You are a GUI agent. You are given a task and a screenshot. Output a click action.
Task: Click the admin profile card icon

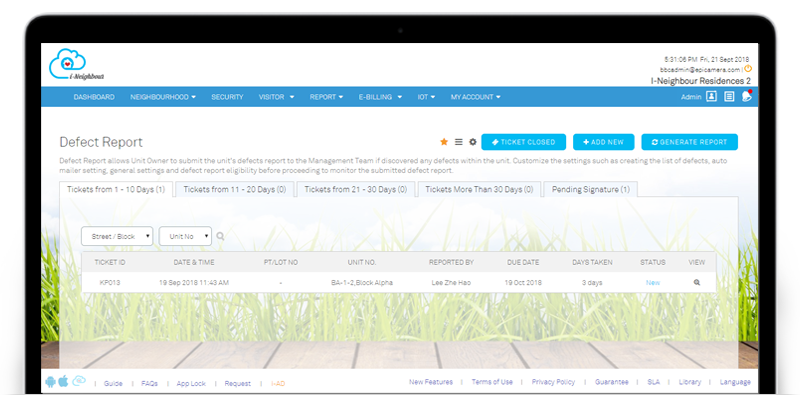(712, 96)
